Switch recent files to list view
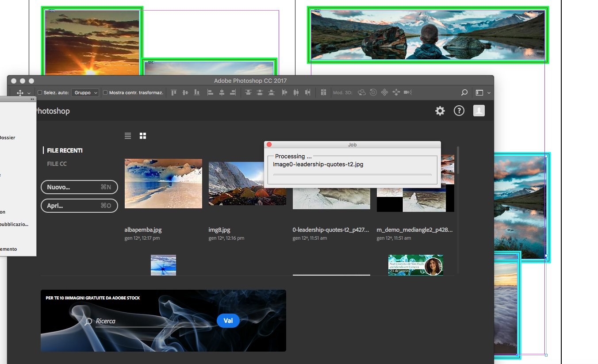This screenshot has height=364, width=598. click(128, 136)
